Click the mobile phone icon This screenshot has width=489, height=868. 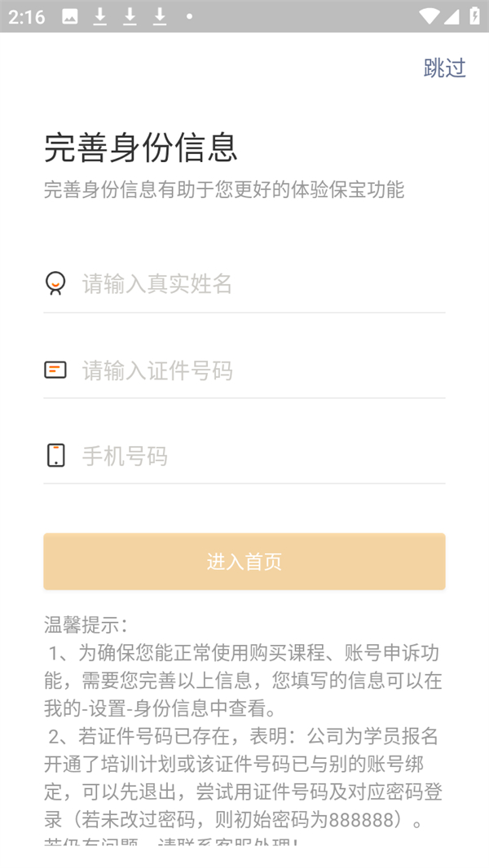click(55, 455)
